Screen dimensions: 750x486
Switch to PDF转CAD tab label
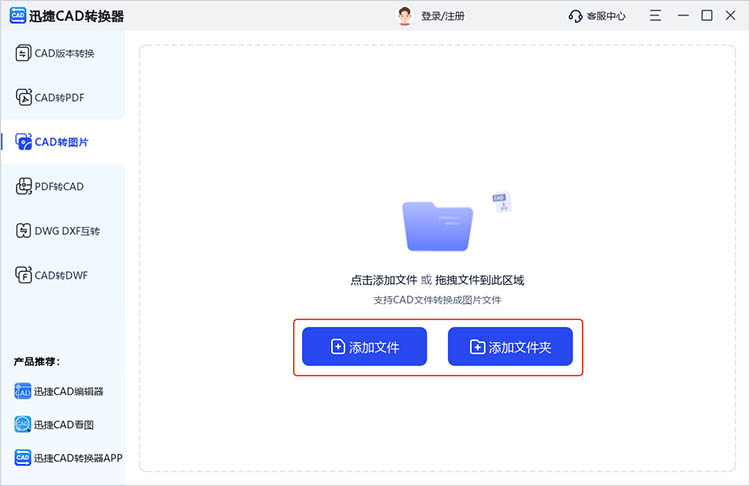click(x=59, y=187)
